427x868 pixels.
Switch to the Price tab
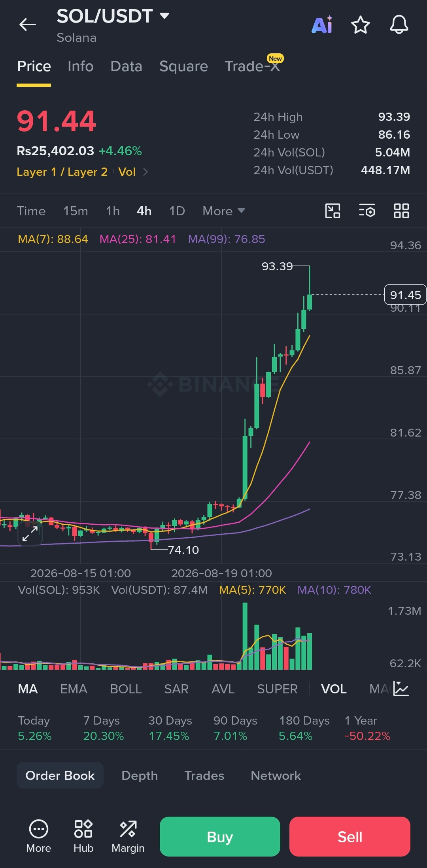click(x=34, y=66)
